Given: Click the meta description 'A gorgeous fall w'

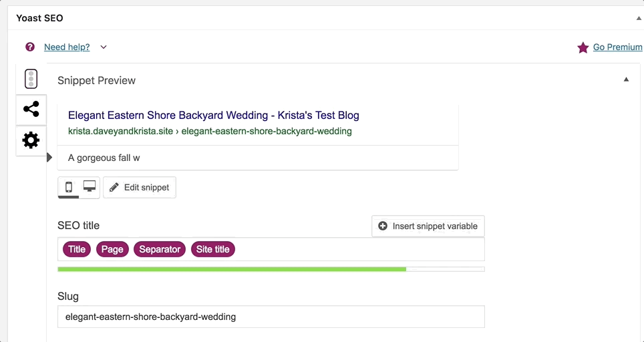Looking at the screenshot, I should 104,158.
